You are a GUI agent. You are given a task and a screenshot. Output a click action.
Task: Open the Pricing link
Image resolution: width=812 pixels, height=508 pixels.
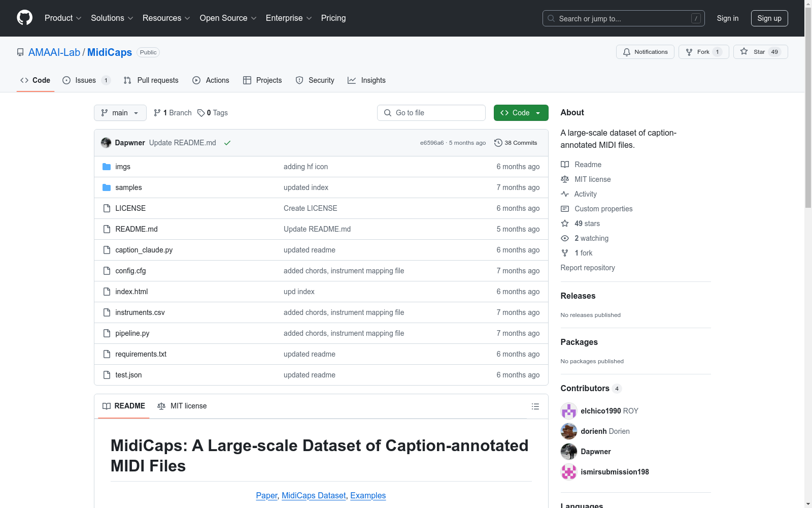(333, 18)
